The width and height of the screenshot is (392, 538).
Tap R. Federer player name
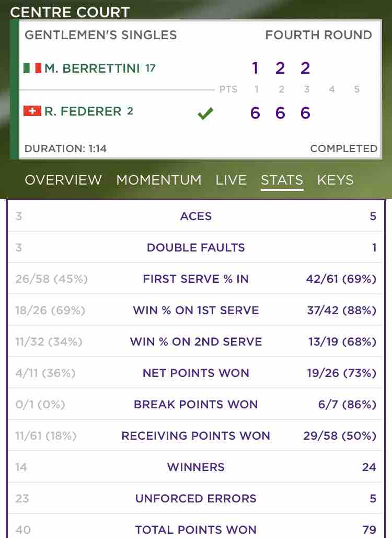(83, 111)
